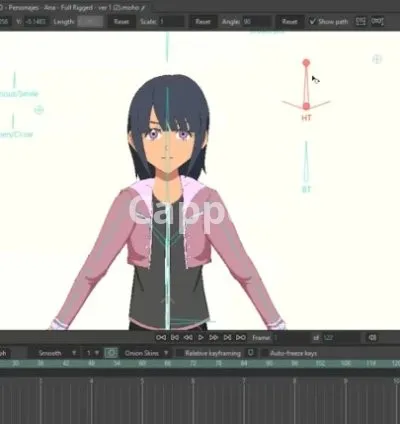Click the last icon in the tool options bar
Screen dimensions: 400x424
click(377, 22)
